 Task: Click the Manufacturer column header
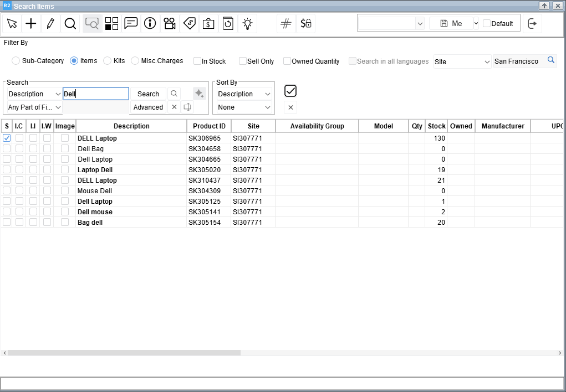coord(503,126)
